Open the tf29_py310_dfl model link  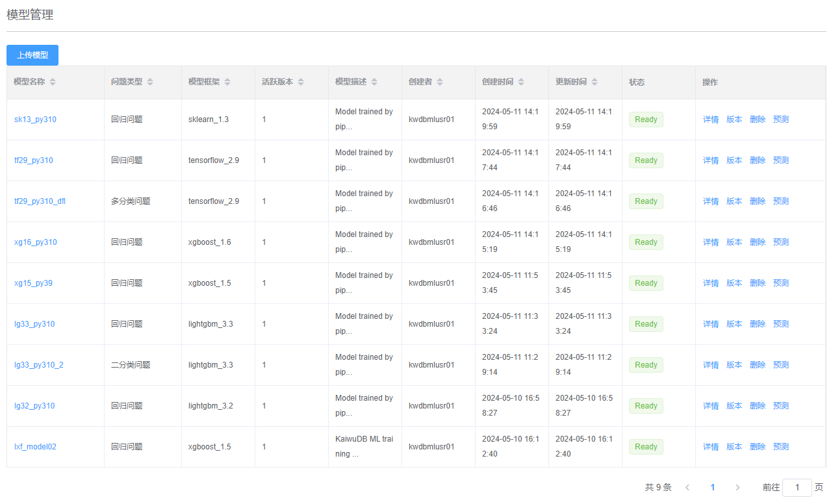pyautogui.click(x=40, y=201)
